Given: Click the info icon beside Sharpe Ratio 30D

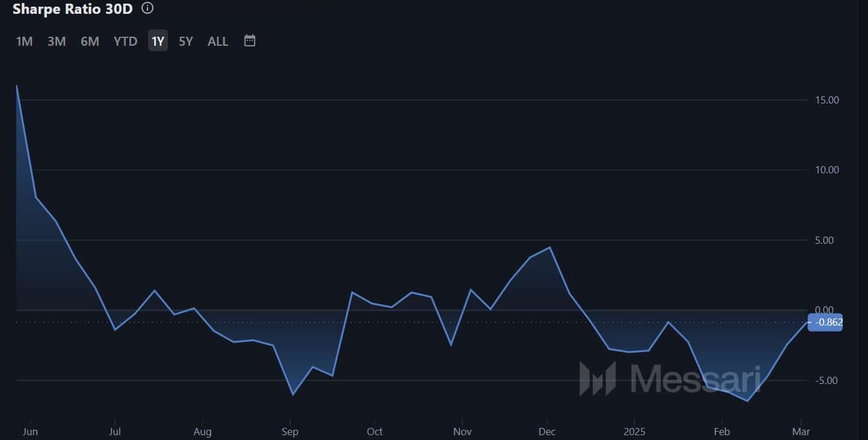Looking at the screenshot, I should pyautogui.click(x=147, y=8).
